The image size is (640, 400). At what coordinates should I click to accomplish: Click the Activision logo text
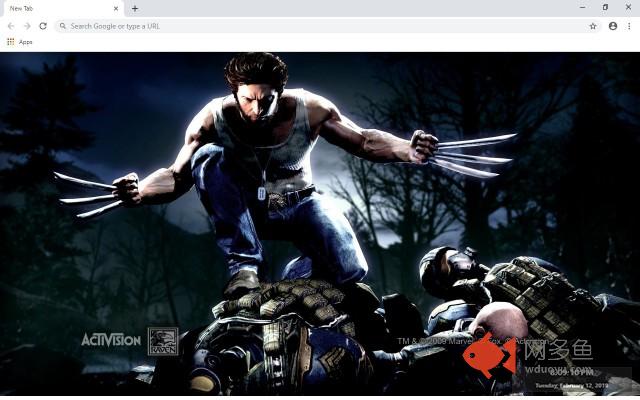[x=111, y=340]
